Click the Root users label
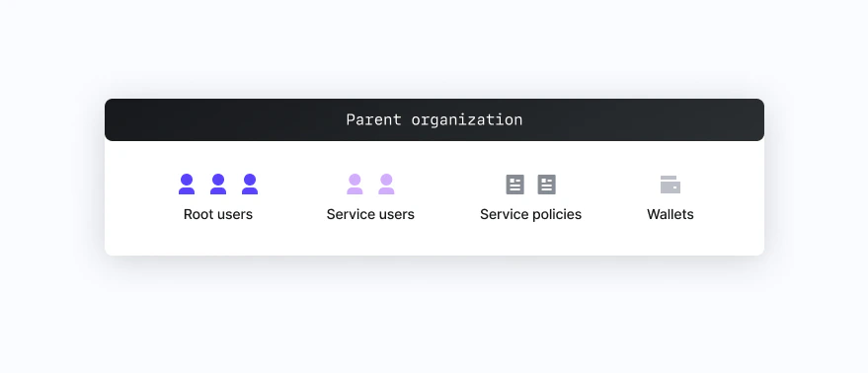868x373 pixels. pos(218,214)
